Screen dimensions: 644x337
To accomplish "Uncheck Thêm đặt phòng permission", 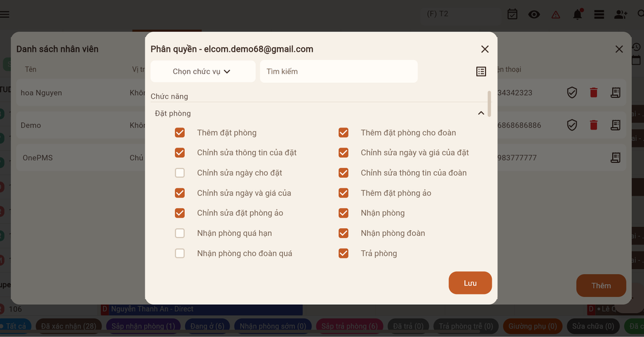I will [179, 133].
